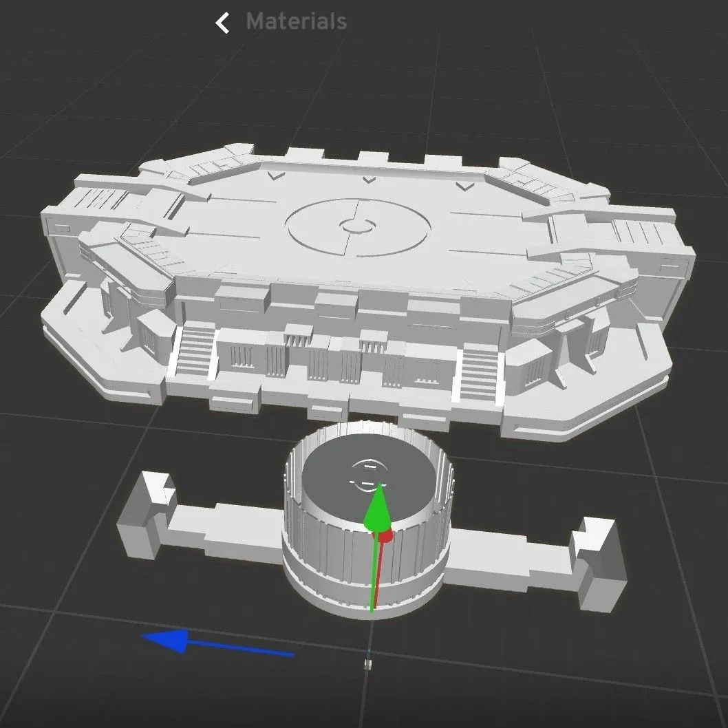This screenshot has width=728, height=728.
Task: Click the center chevron marking on arena floor
Action: (x=369, y=180)
